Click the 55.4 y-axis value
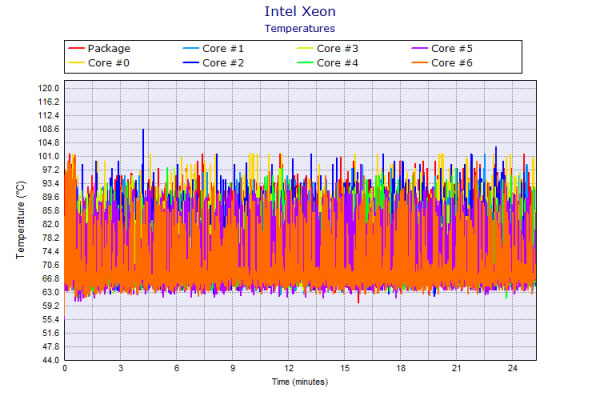 tap(51, 319)
